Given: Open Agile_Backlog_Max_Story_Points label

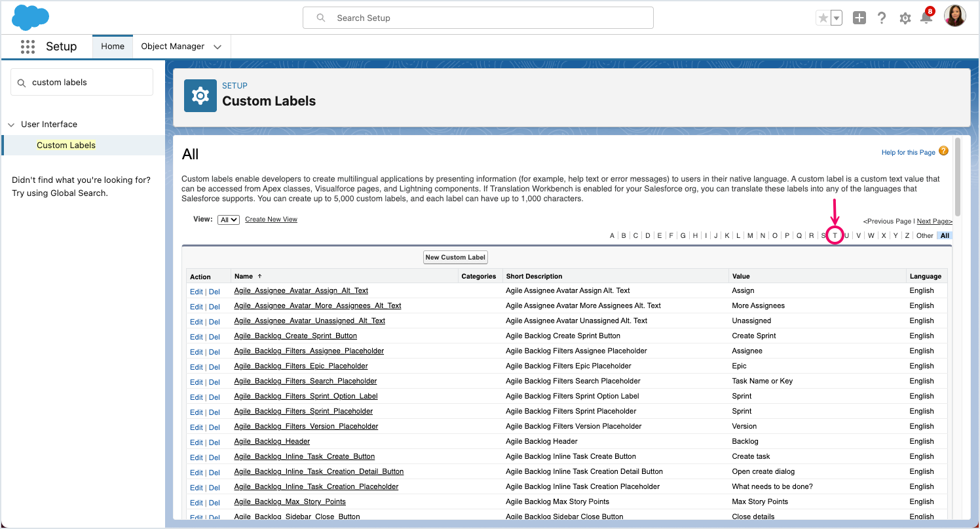Looking at the screenshot, I should pos(290,501).
